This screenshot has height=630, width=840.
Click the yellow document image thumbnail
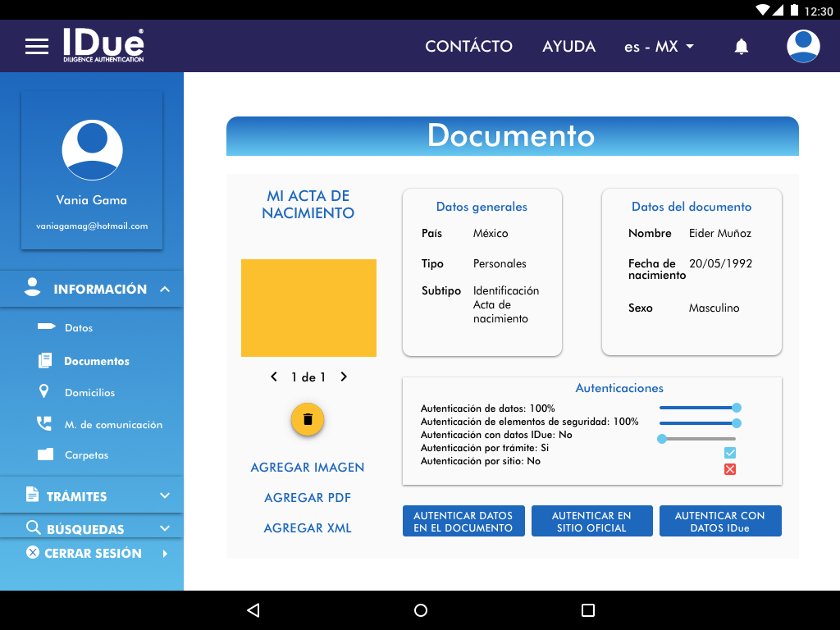[308, 308]
